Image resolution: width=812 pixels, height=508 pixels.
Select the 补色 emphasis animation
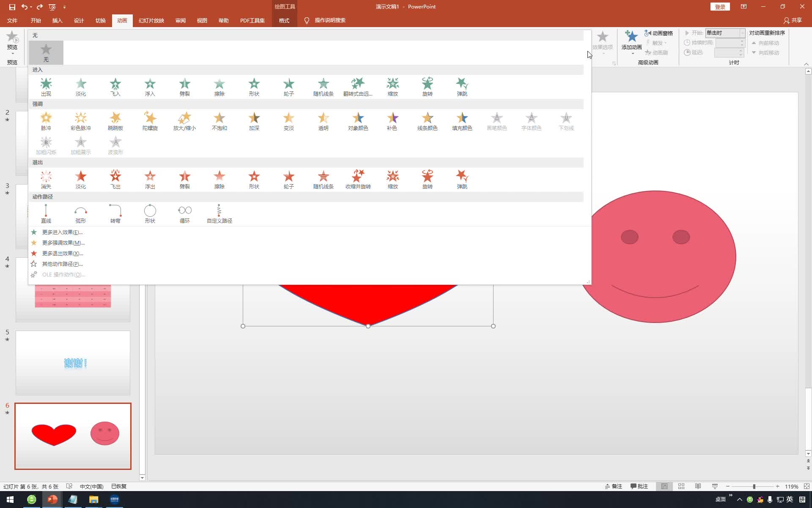[393, 121]
